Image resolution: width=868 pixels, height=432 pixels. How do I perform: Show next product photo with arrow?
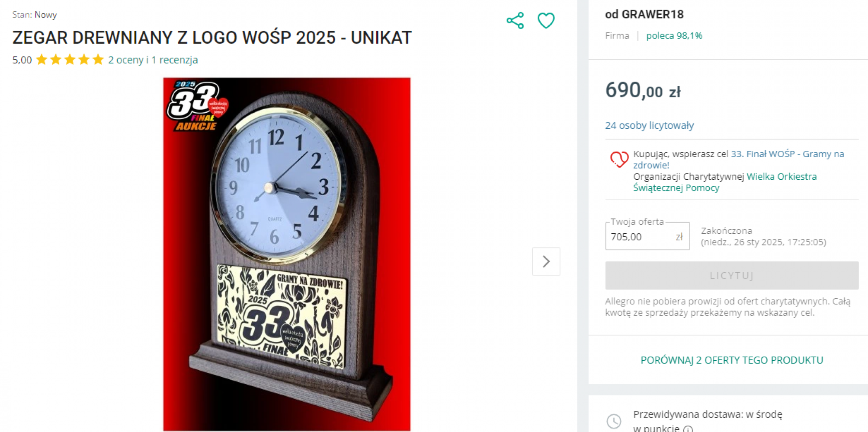point(546,261)
